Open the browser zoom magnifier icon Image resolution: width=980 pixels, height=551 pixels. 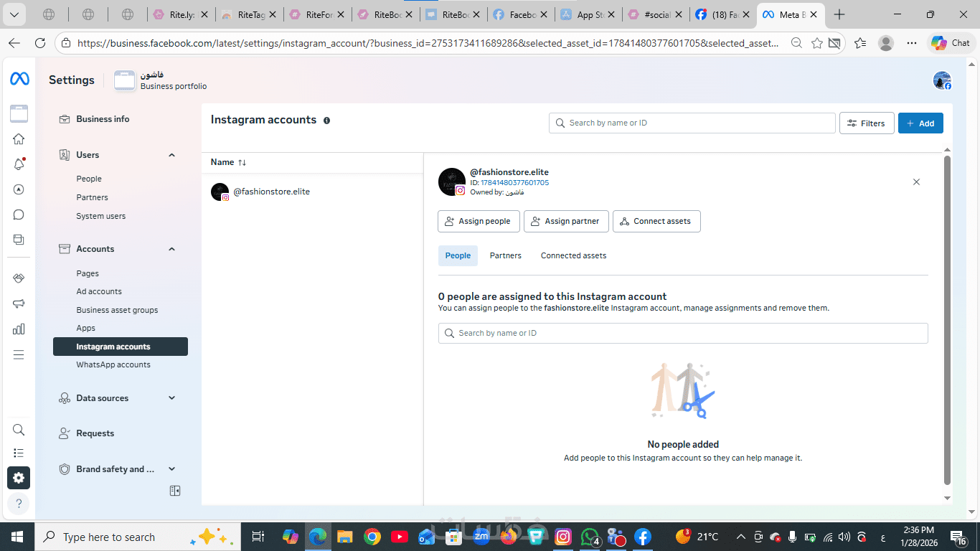tap(796, 43)
